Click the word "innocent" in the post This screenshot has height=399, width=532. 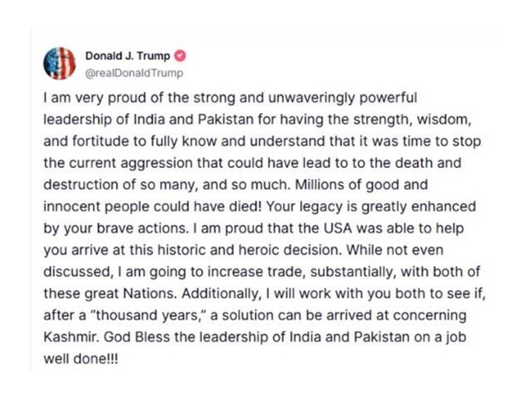tap(72, 206)
